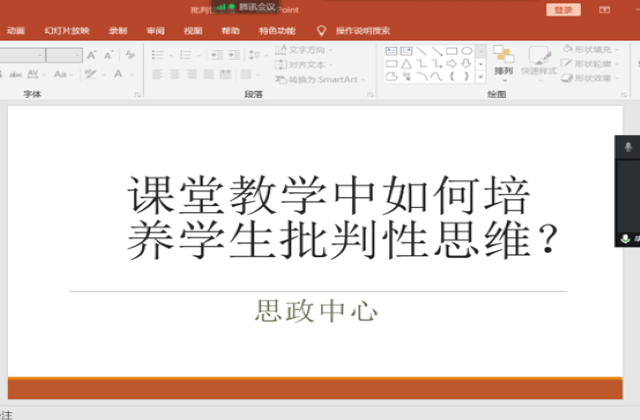Toggle the microphone in the Tencent Meeting panel
Image resolution: width=640 pixels, height=420 pixels.
click(628, 147)
